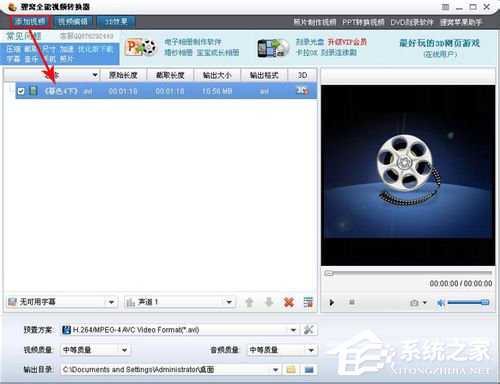Delete file with the red X icon

(289, 302)
